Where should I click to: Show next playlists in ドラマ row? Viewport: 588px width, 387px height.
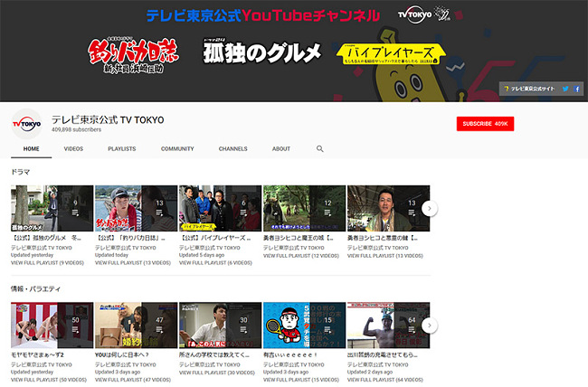point(430,209)
